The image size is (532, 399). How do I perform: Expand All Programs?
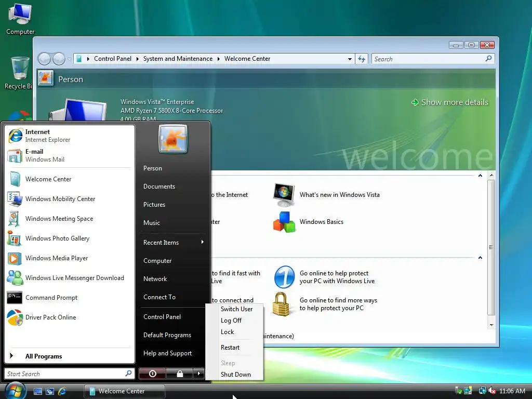(x=70, y=356)
